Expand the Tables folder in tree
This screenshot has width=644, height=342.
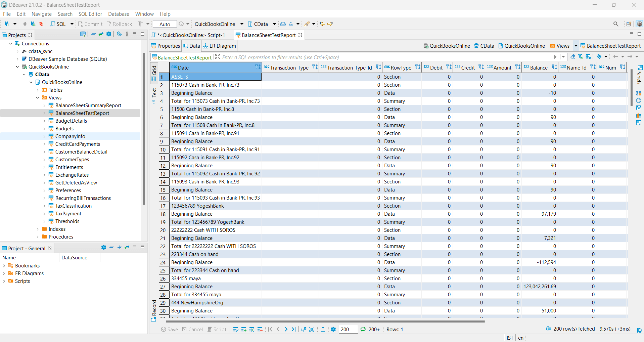coord(38,90)
